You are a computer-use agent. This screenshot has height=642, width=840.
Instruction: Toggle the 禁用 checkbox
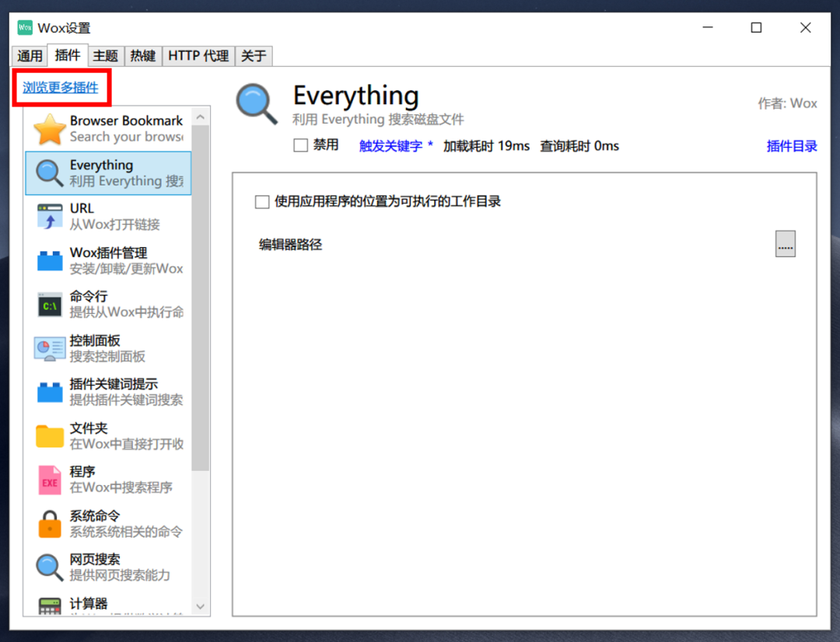click(300, 145)
